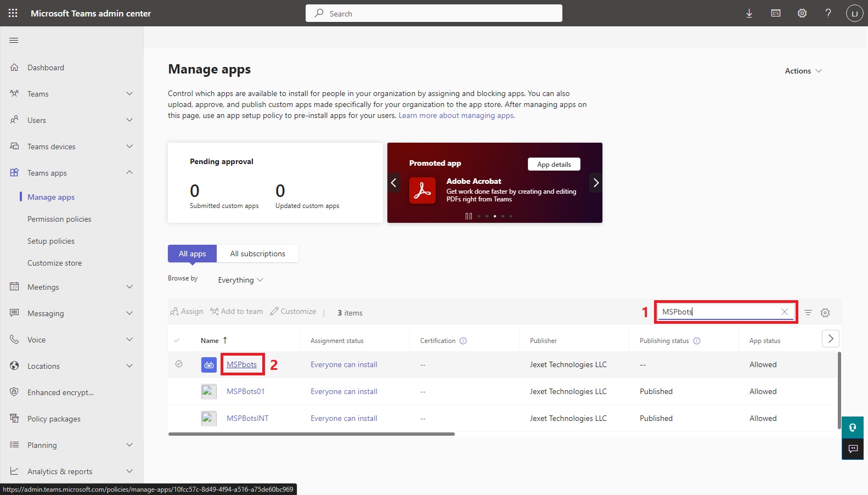Switch to the All subscriptions tab
Screen dimensions: 868x495
pos(257,254)
